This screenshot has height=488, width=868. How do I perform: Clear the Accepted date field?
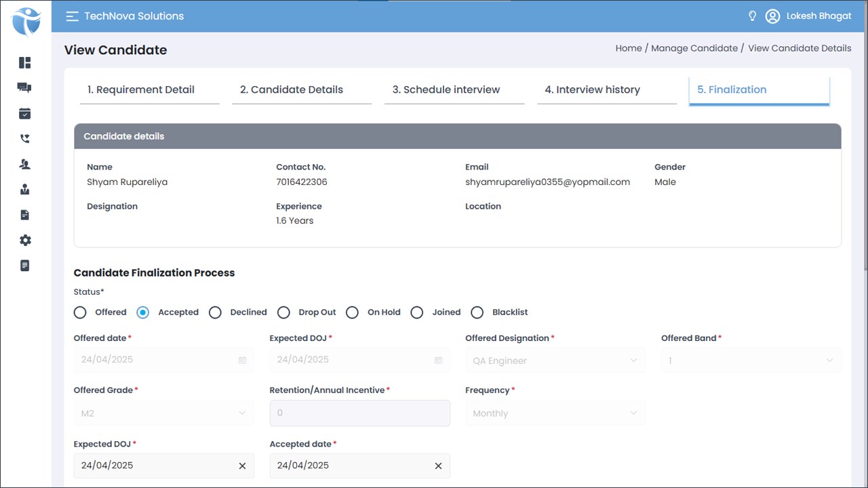[438, 466]
